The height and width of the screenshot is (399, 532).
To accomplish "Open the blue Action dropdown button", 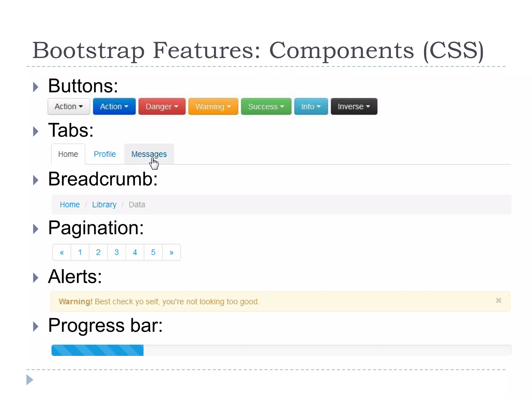I will 114,107.
